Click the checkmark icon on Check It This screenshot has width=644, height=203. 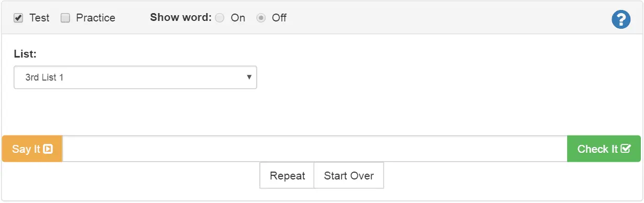pos(626,149)
